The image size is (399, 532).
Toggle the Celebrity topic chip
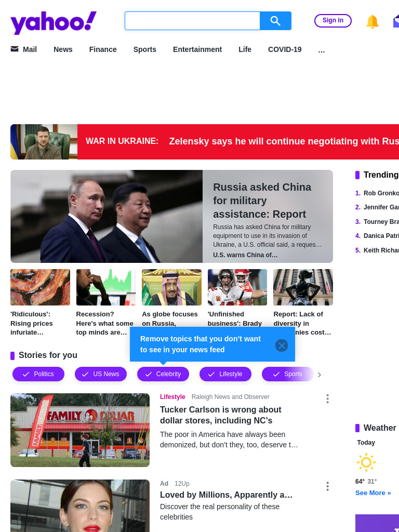click(x=163, y=374)
